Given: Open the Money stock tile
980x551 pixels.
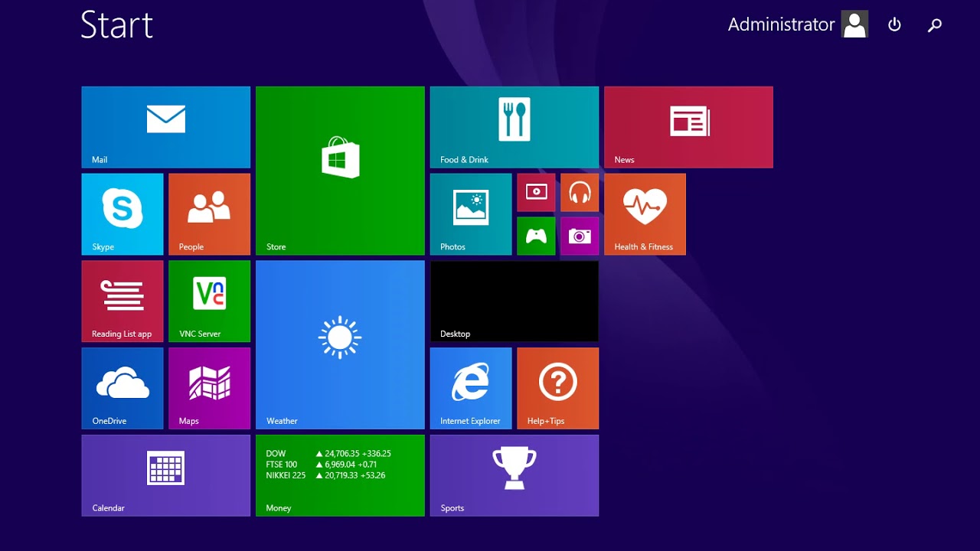Looking at the screenshot, I should point(340,476).
